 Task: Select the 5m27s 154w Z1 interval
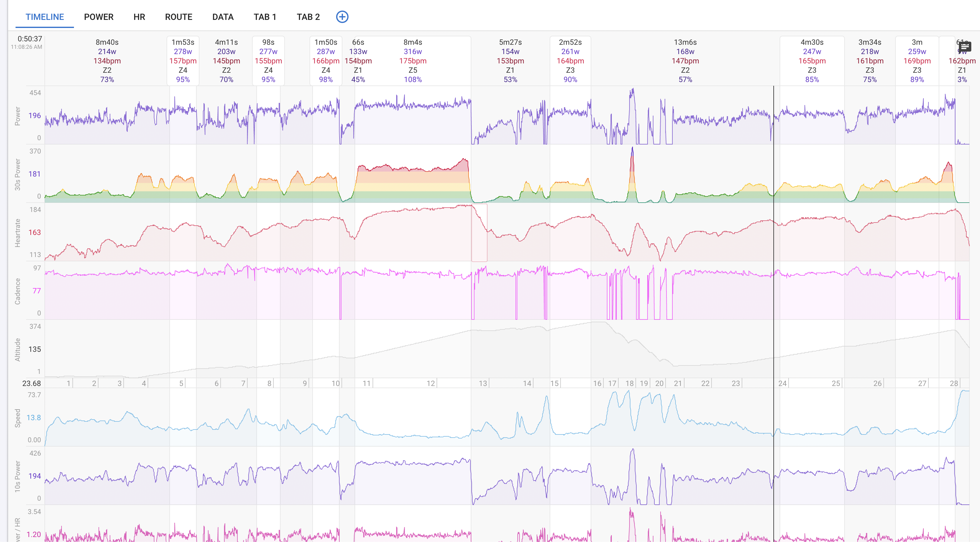pyautogui.click(x=510, y=61)
